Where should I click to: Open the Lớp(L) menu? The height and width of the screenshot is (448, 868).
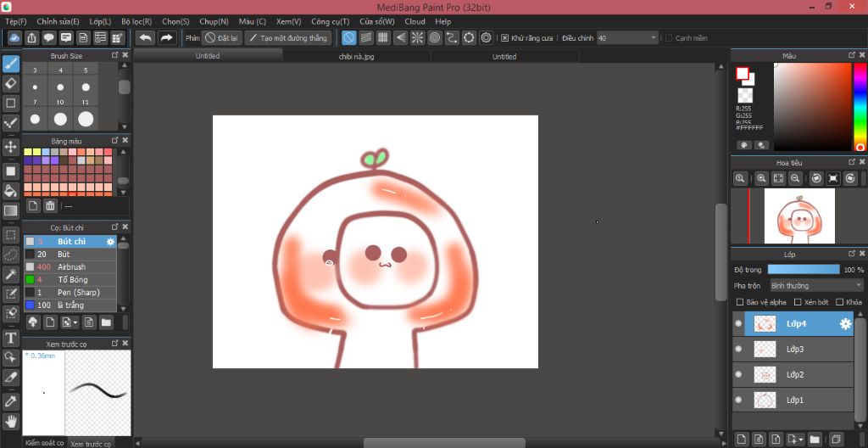point(100,21)
